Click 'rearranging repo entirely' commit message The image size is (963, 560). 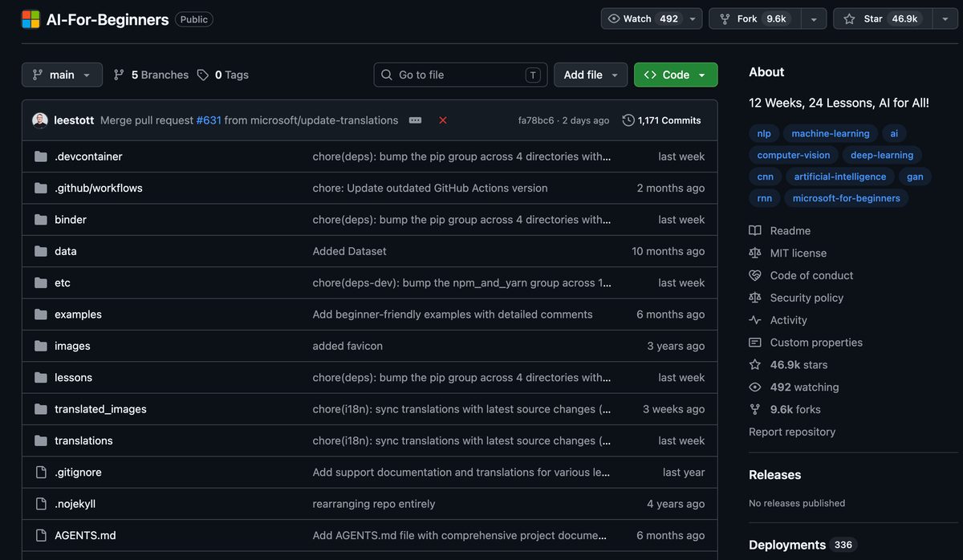[374, 504]
